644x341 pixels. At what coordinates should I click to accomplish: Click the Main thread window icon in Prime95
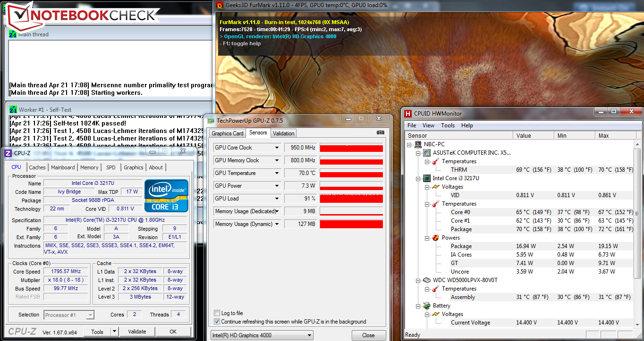point(13,34)
